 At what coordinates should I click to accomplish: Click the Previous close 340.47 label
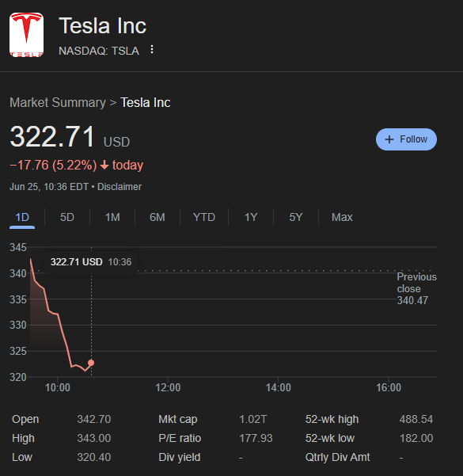[x=416, y=289]
